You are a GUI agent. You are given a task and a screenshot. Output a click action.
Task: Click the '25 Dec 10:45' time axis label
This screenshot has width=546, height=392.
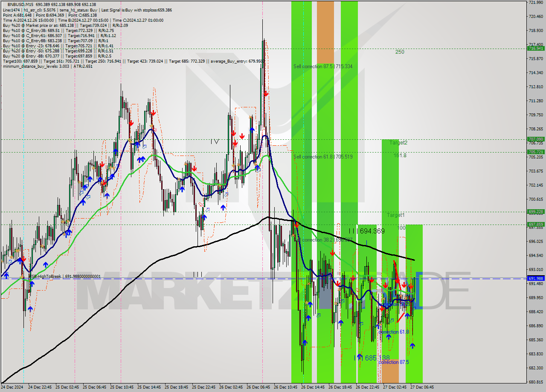[122, 387]
